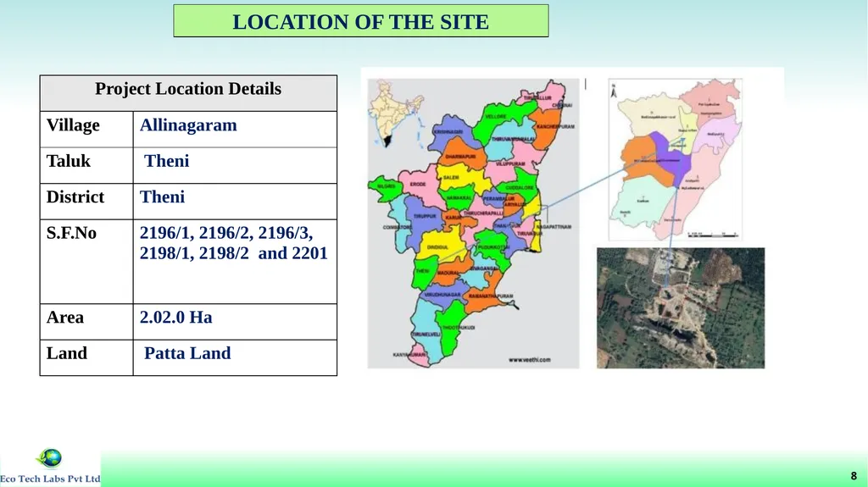Viewport: 868px width, 487px height.
Task: Click the 'ERODE' district label on map
Action: (x=418, y=185)
